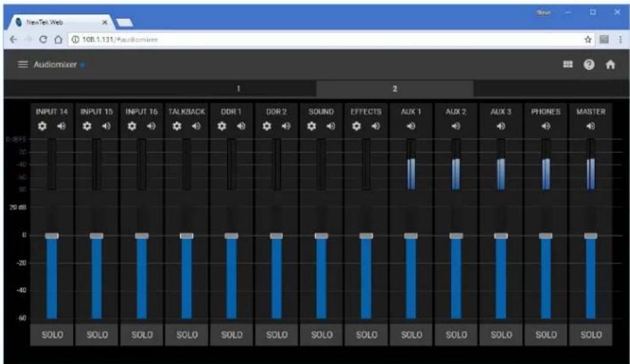Mute the DDR 2 channel
The width and height of the screenshot is (630, 364).
pos(285,126)
